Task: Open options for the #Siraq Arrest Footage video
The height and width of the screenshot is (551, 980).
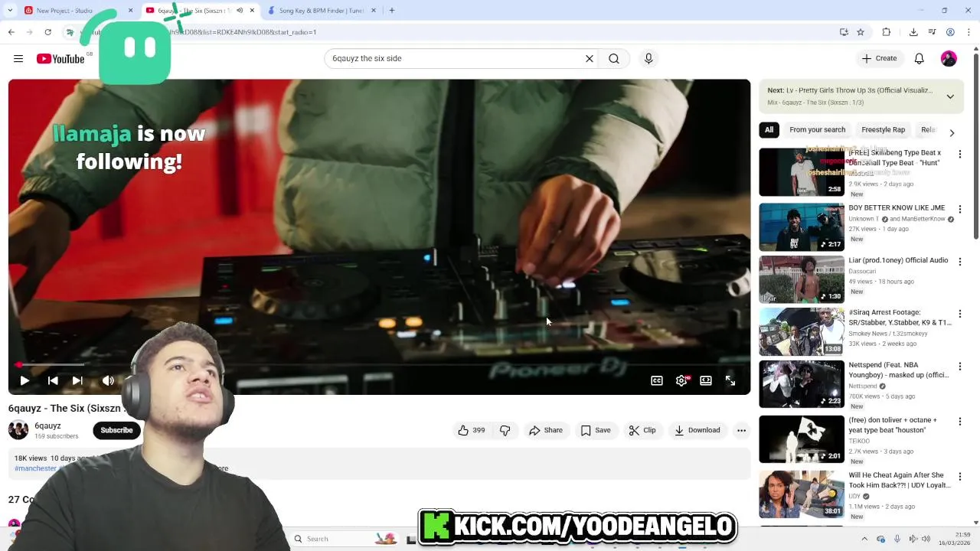Action: coord(959,314)
